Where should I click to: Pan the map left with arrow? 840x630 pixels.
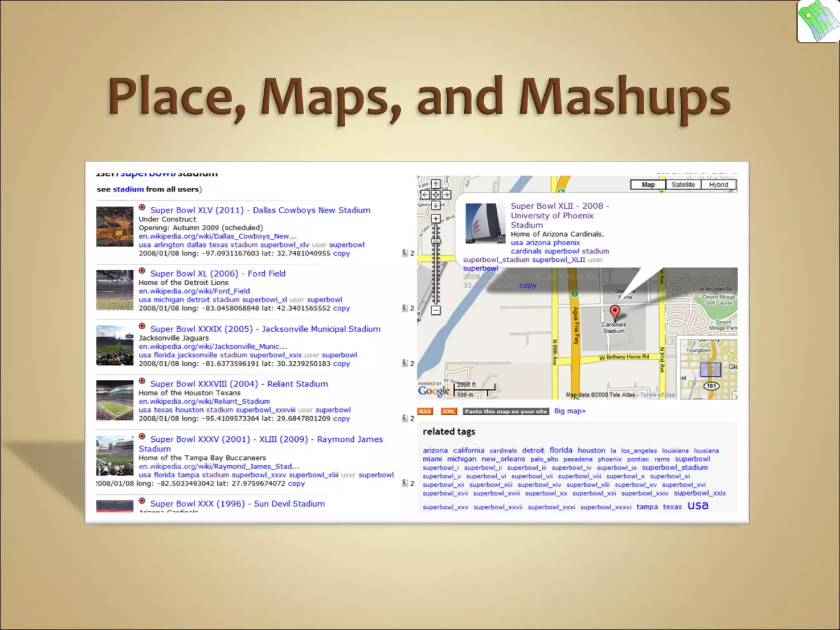pos(425,195)
